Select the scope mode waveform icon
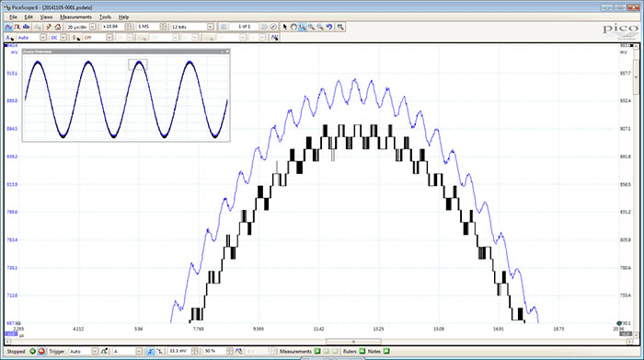The width and height of the screenshot is (644, 360). click(8, 27)
